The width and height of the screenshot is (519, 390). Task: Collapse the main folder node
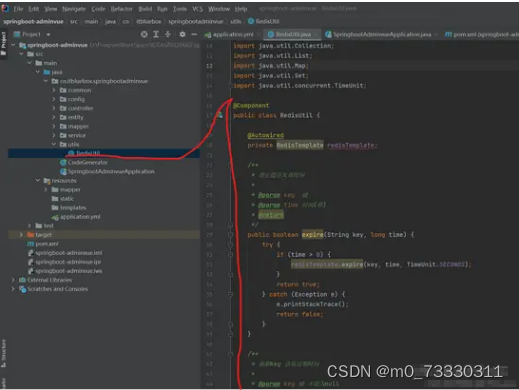(x=30, y=63)
